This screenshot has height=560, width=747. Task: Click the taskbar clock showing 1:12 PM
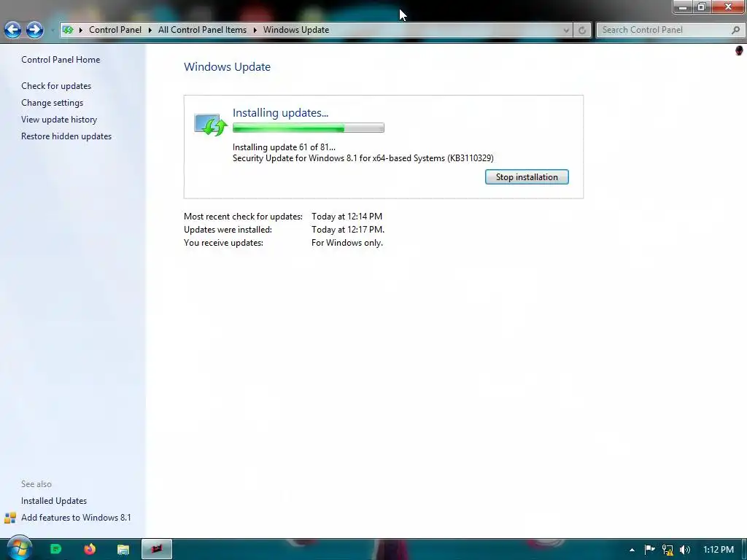[718, 550]
